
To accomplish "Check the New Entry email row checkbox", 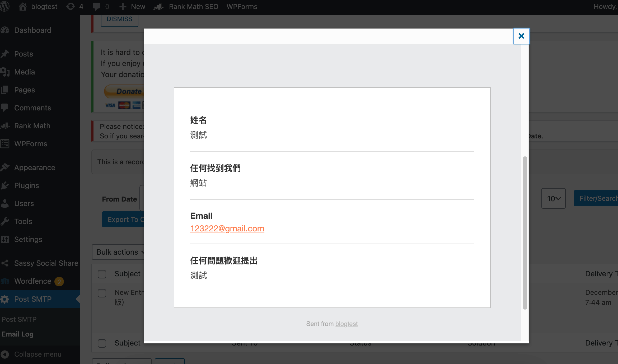I will tap(102, 293).
